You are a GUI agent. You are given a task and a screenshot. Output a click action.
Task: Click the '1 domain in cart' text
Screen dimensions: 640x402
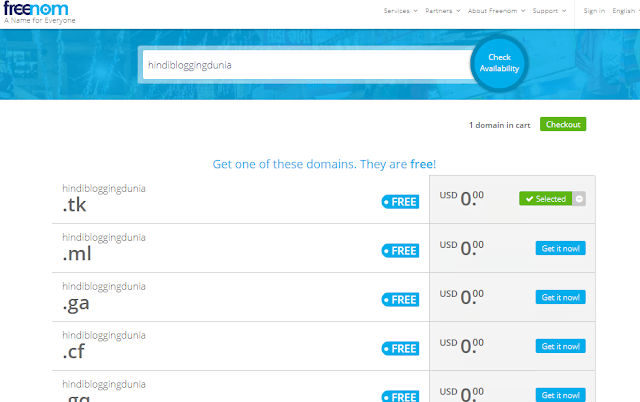(x=499, y=125)
